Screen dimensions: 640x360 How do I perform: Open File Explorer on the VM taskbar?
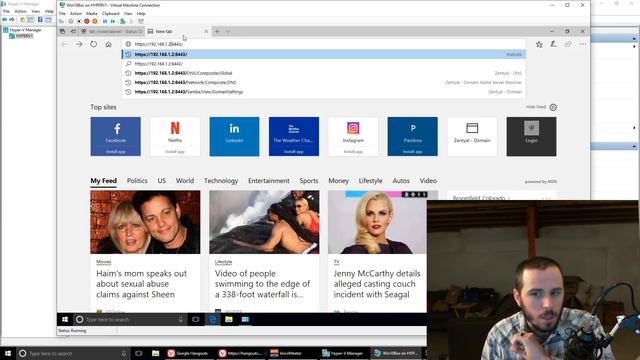pos(229,320)
